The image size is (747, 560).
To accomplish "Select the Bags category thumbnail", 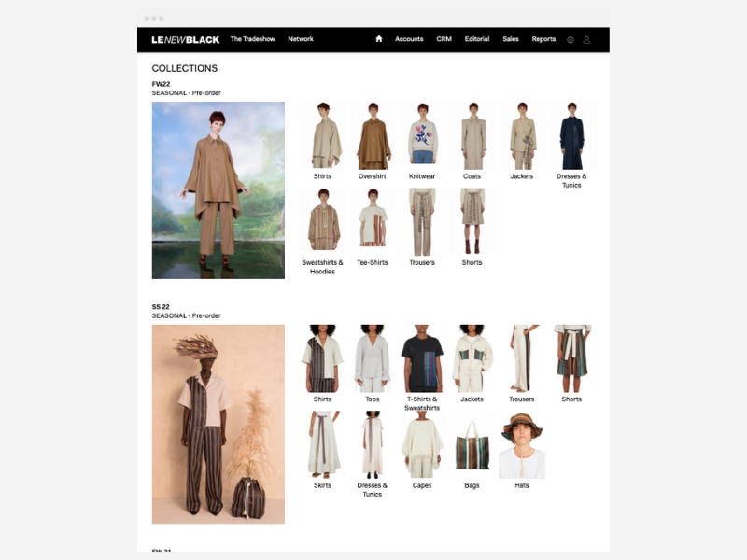I will tap(472, 445).
